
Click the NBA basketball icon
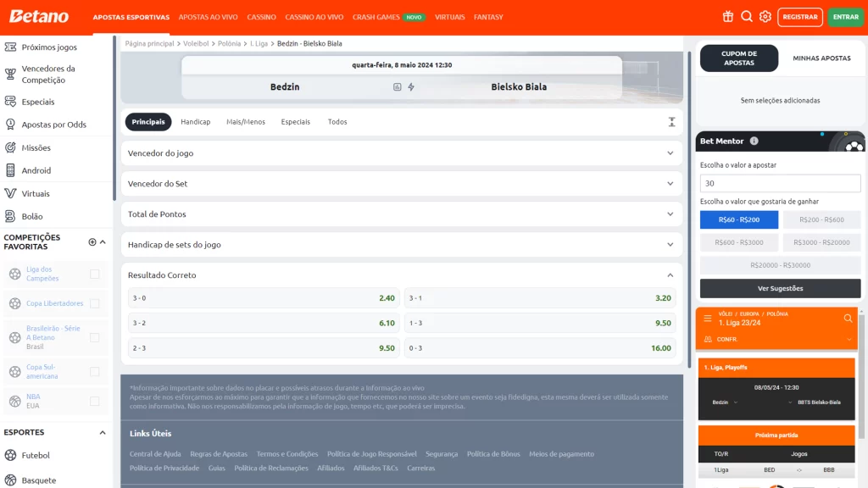point(15,401)
